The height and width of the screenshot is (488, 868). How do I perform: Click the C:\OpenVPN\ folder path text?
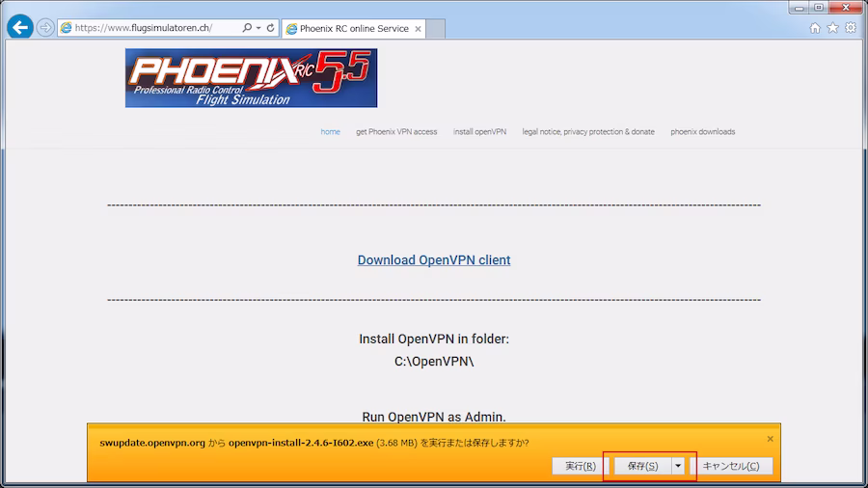pos(434,362)
